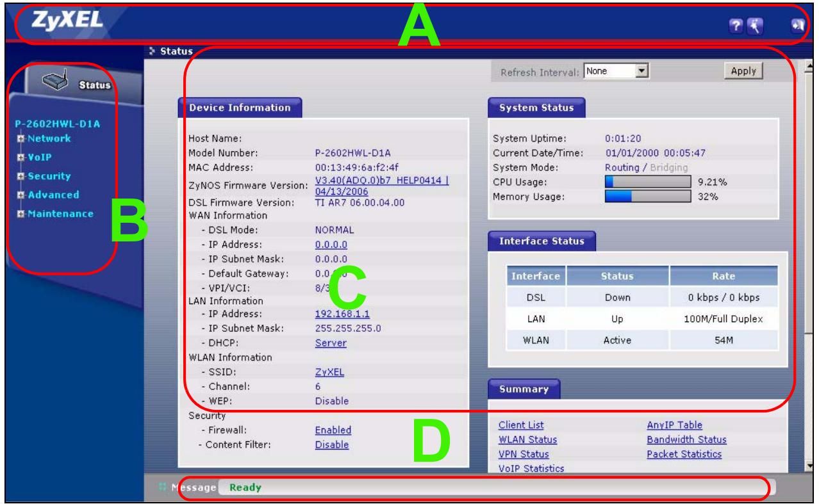Click the scrollbar down arrow

809,466
